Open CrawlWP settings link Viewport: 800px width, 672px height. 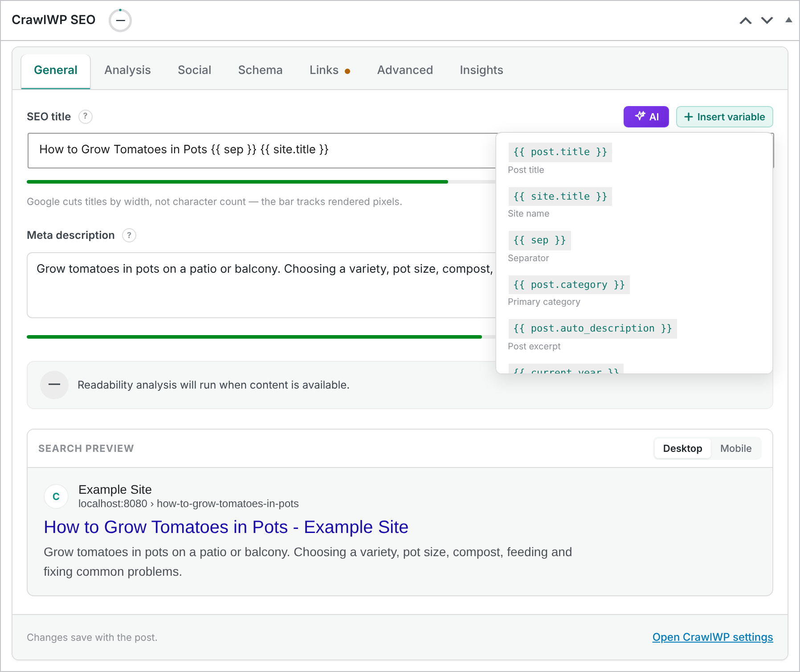pos(713,637)
